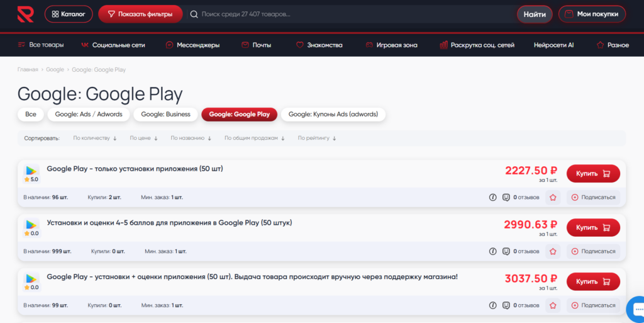Open info icon for 2990.63 ₽ product
Screen dimensions: 644x323
tap(493, 251)
